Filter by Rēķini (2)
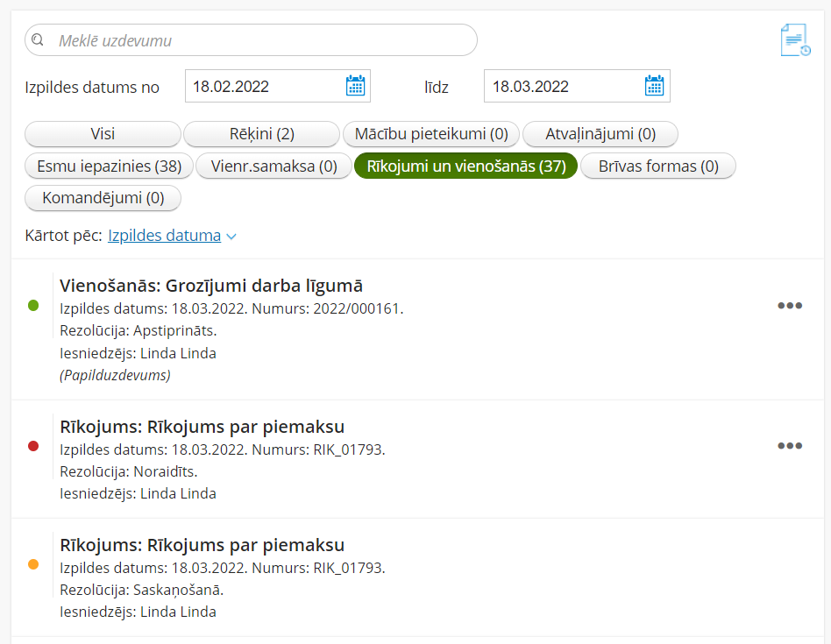This screenshot has width=831, height=644. pos(262,134)
